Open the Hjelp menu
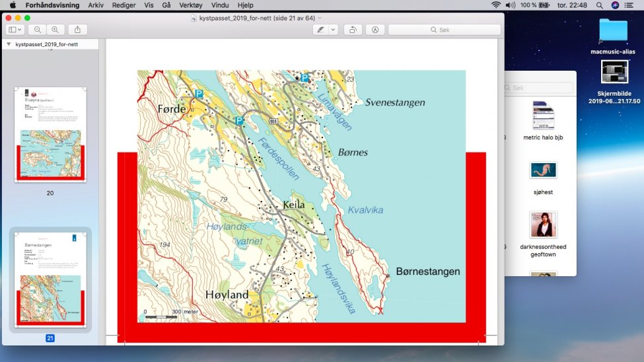 (245, 5)
